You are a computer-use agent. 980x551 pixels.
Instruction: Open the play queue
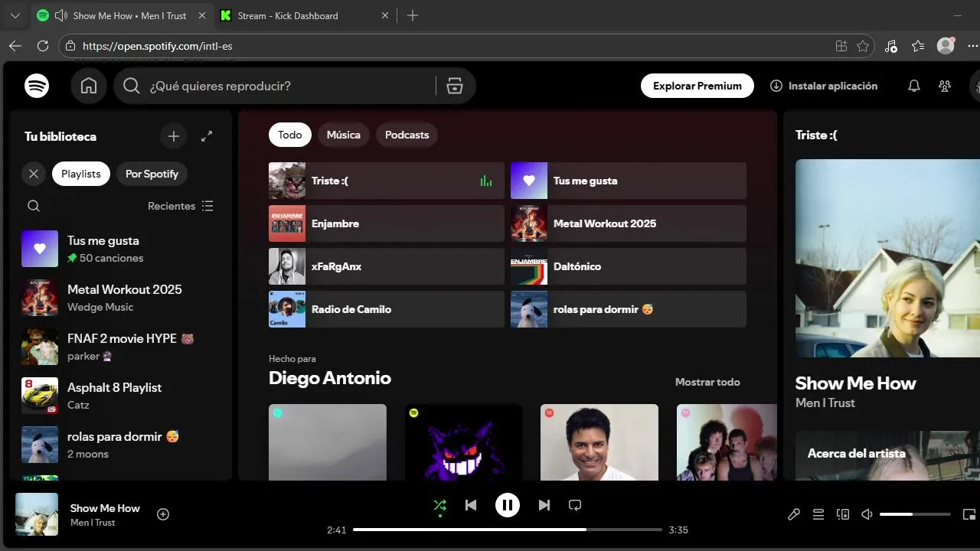coord(818,514)
